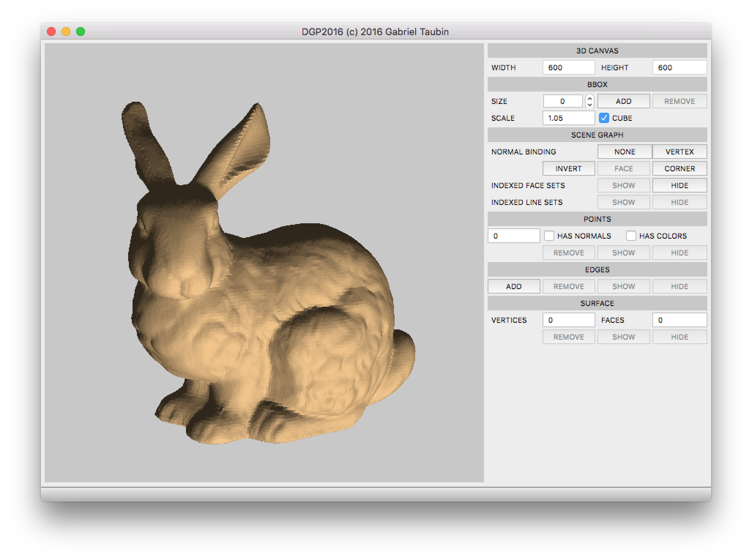752x560 pixels.
Task: Click REMOVE in the POINTS section
Action: pyautogui.click(x=569, y=253)
